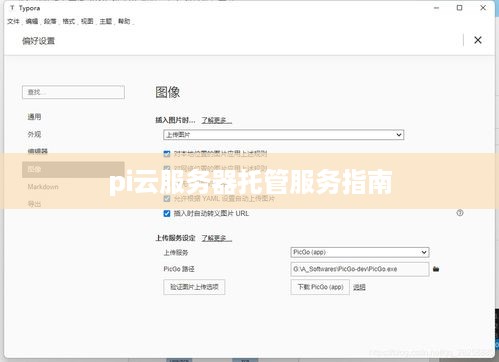499x362 pixels.
Task: Click the PicGo path input field
Action: click(x=360, y=269)
